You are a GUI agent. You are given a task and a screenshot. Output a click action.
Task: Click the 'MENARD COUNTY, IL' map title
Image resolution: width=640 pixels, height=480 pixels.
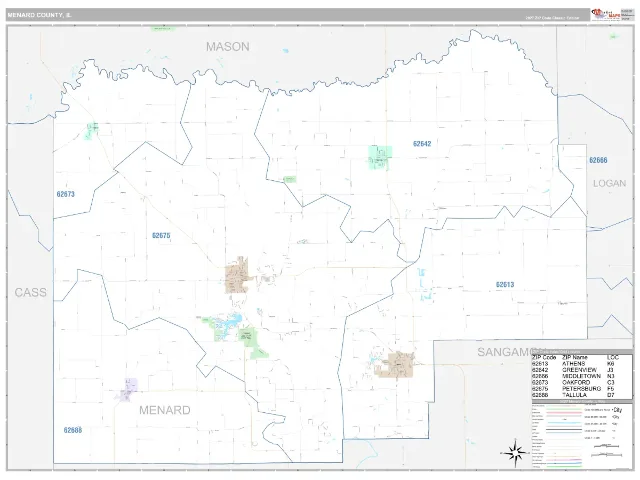click(39, 15)
